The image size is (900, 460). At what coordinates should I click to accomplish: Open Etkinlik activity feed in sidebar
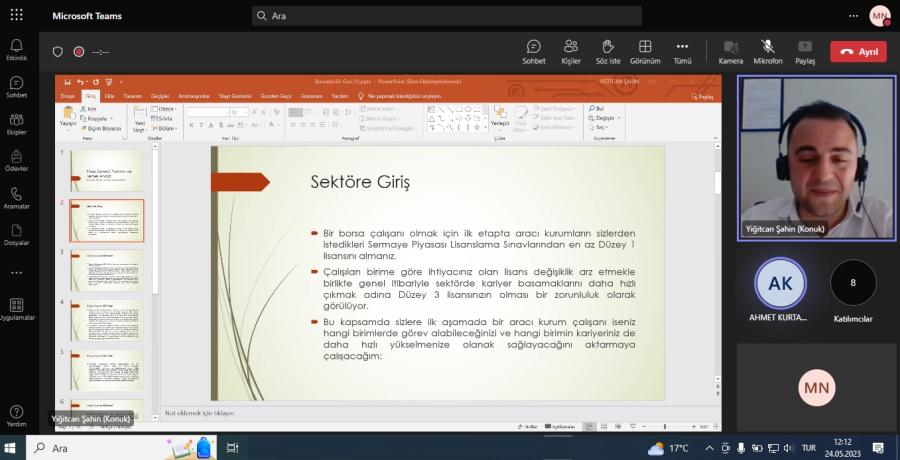(16, 50)
